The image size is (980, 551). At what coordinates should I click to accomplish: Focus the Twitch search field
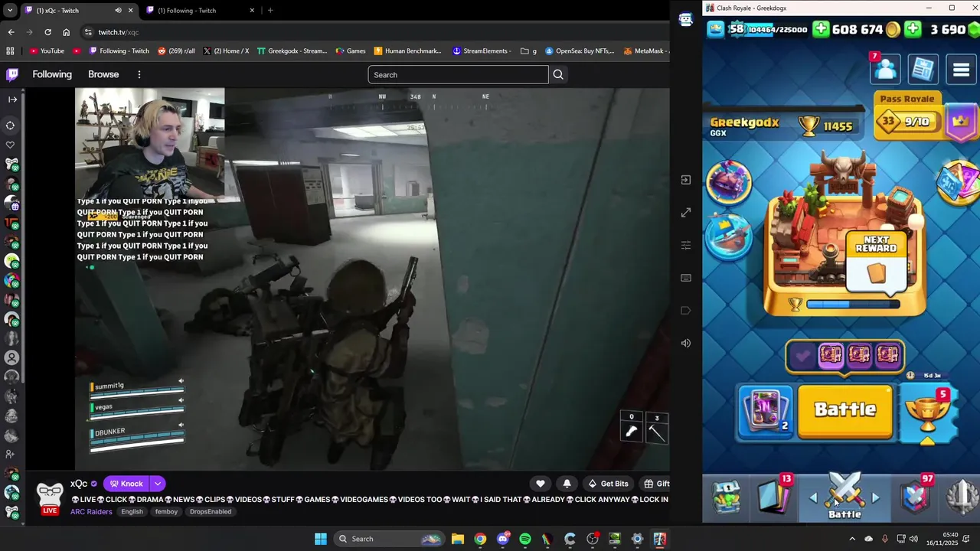(x=458, y=74)
